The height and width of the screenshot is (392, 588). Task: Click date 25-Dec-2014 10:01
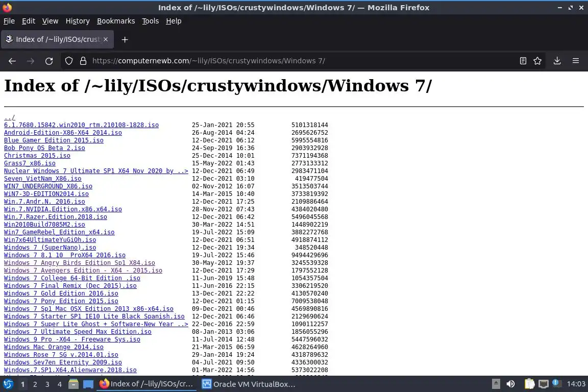(223, 156)
